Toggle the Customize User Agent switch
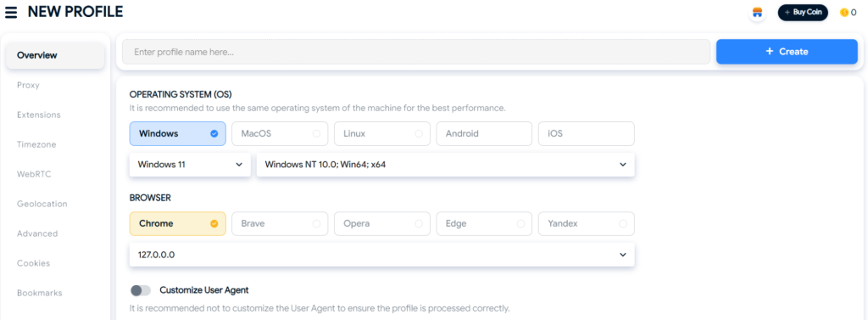The width and height of the screenshot is (868, 320). point(141,290)
